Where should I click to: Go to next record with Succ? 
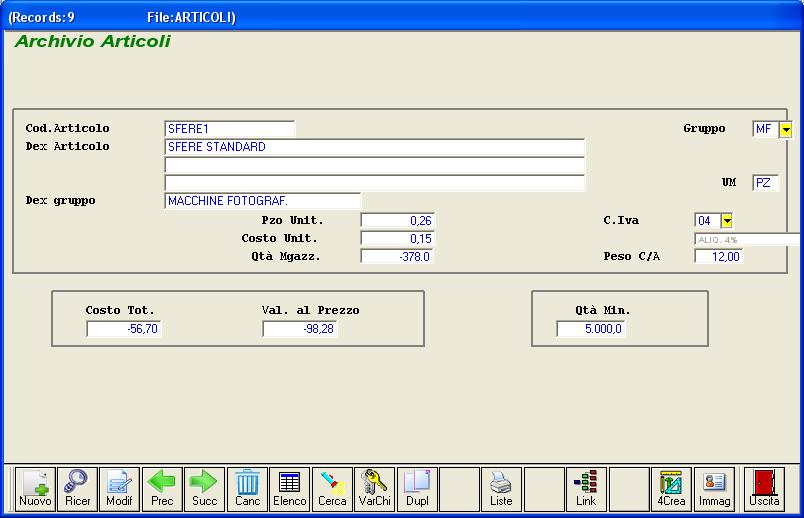pos(205,489)
